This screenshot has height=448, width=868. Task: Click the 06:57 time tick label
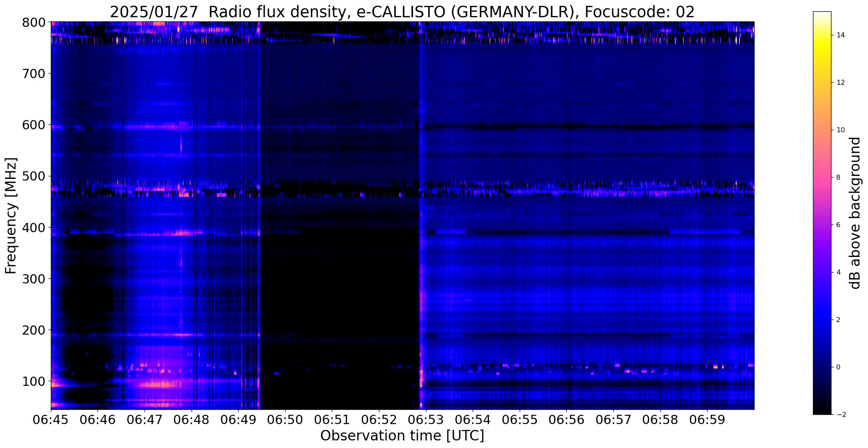point(613,420)
